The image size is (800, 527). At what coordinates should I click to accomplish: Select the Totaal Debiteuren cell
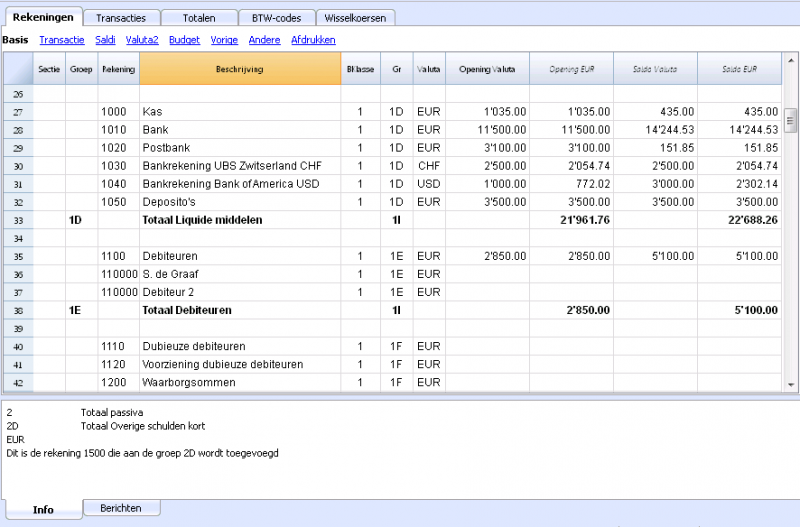click(240, 311)
